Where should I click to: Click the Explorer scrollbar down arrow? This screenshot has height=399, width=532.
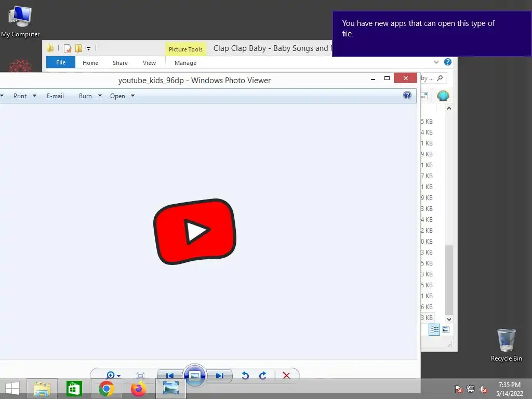[x=449, y=320]
